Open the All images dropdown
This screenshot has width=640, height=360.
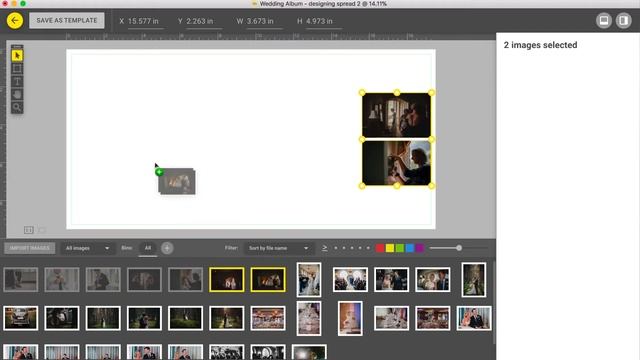point(87,248)
